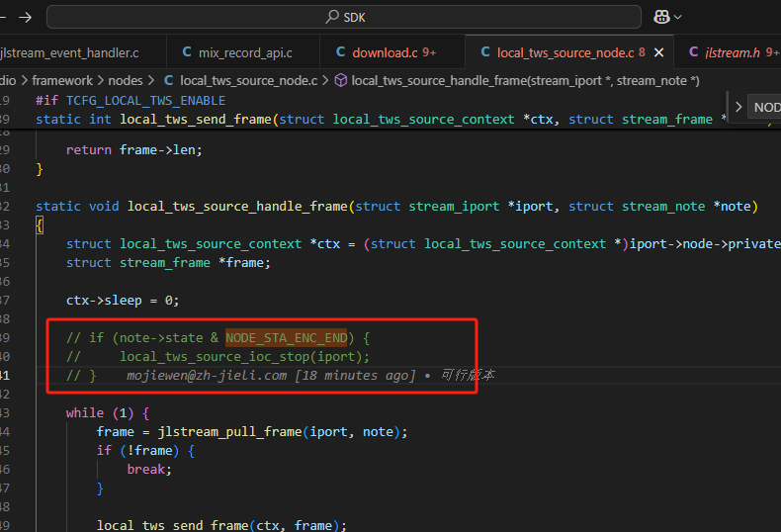The width and height of the screenshot is (781, 532).
Task: Open the Copilot icon menu
Action: tap(661, 18)
